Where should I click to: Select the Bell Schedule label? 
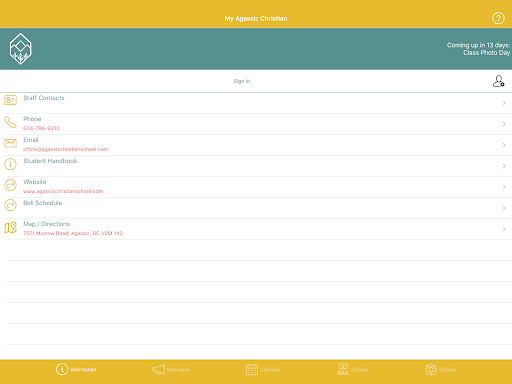pos(43,203)
